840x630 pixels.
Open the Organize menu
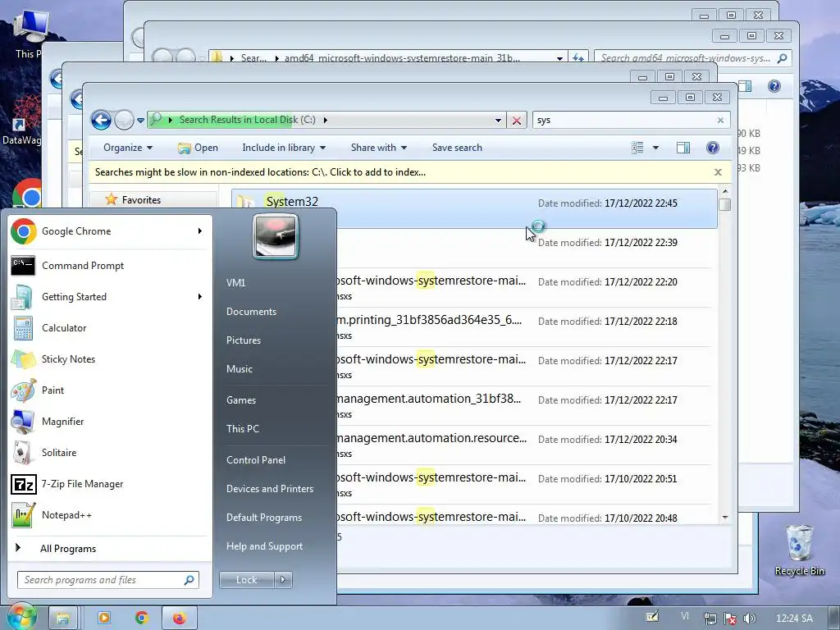pyautogui.click(x=128, y=148)
